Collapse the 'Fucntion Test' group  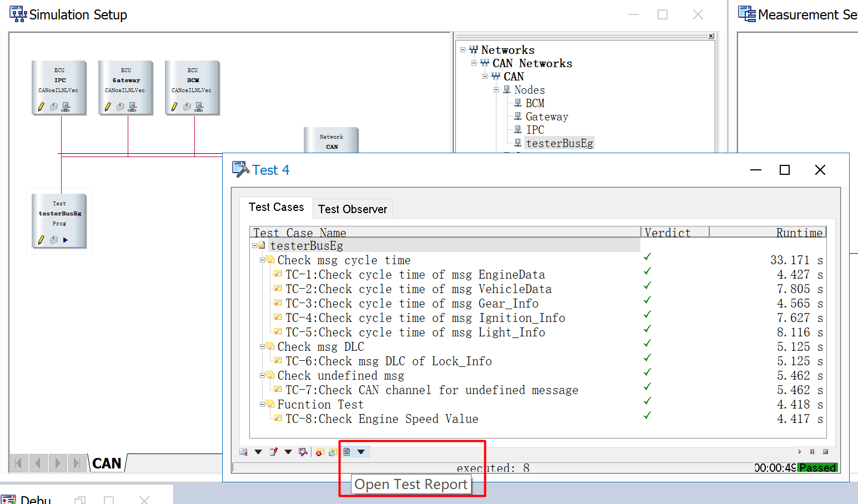(262, 404)
